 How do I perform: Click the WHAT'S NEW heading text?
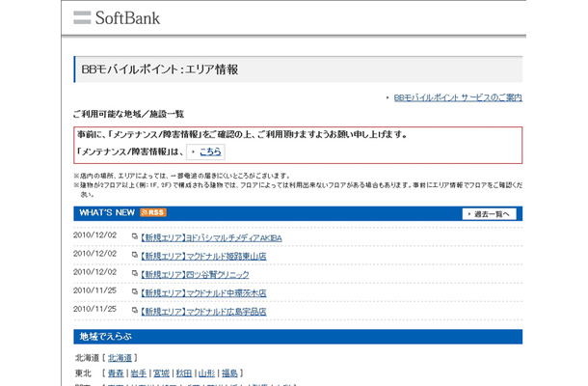(x=107, y=212)
